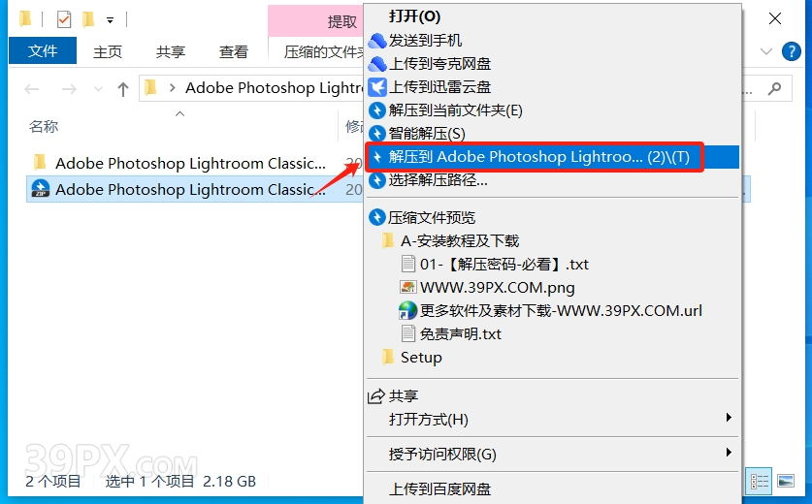Viewport: 812px width, 504px height.
Task: Expand the ribbon chevron near help icon
Action: (765, 51)
